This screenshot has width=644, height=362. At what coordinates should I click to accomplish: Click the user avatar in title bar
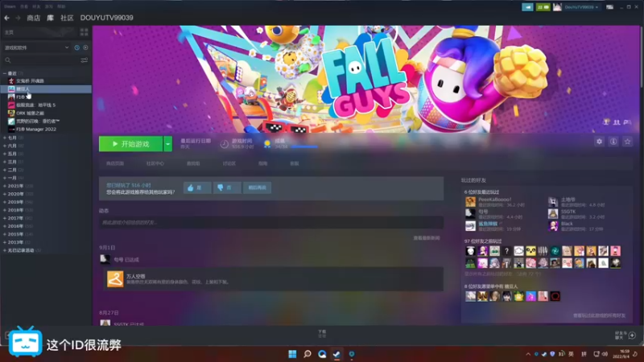pos(557,7)
